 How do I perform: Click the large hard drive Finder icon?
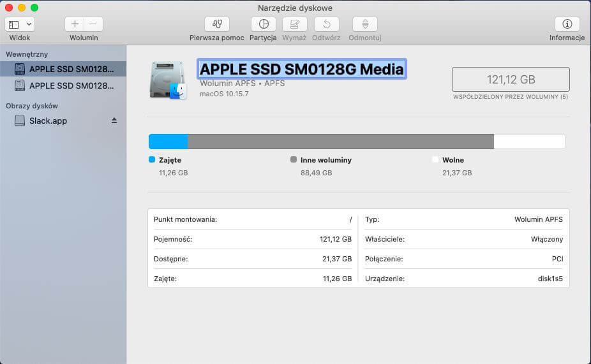(x=168, y=80)
